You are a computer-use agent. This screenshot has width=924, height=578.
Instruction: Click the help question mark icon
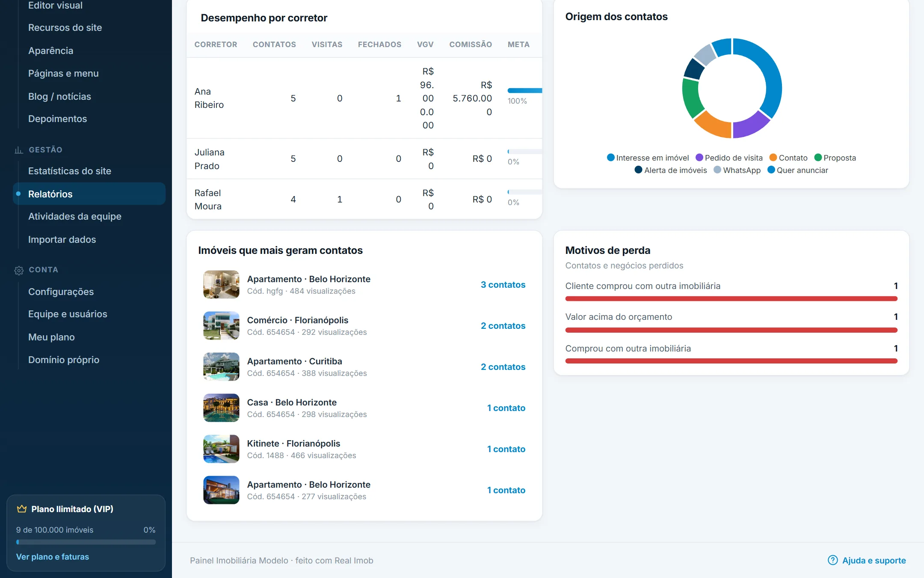point(832,560)
